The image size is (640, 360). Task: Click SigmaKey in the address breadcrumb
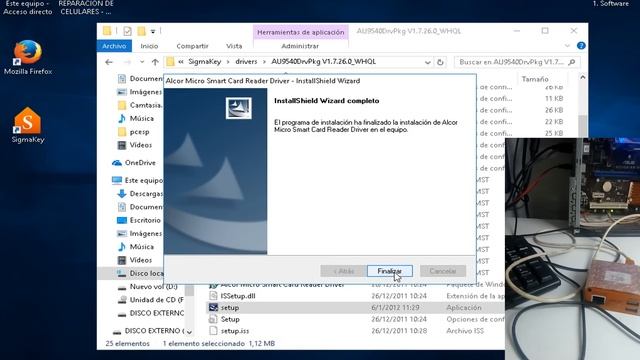tap(204, 62)
